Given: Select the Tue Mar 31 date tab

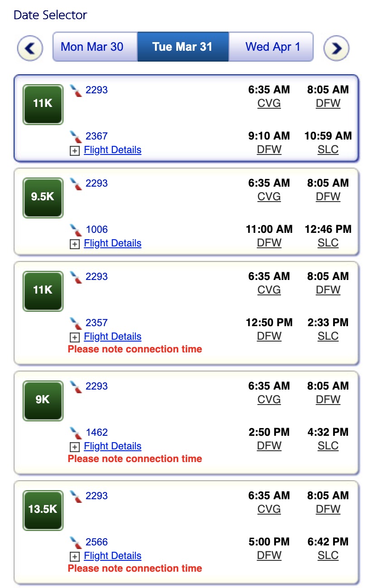Looking at the screenshot, I should [x=183, y=47].
